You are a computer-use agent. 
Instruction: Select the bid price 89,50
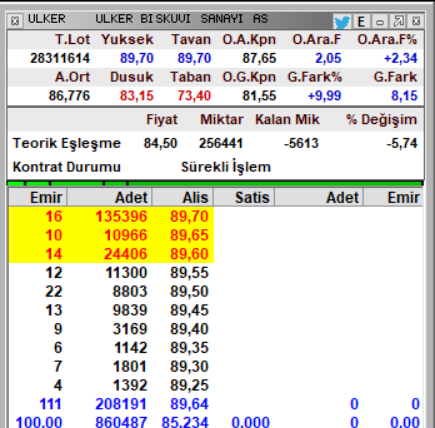click(x=189, y=291)
